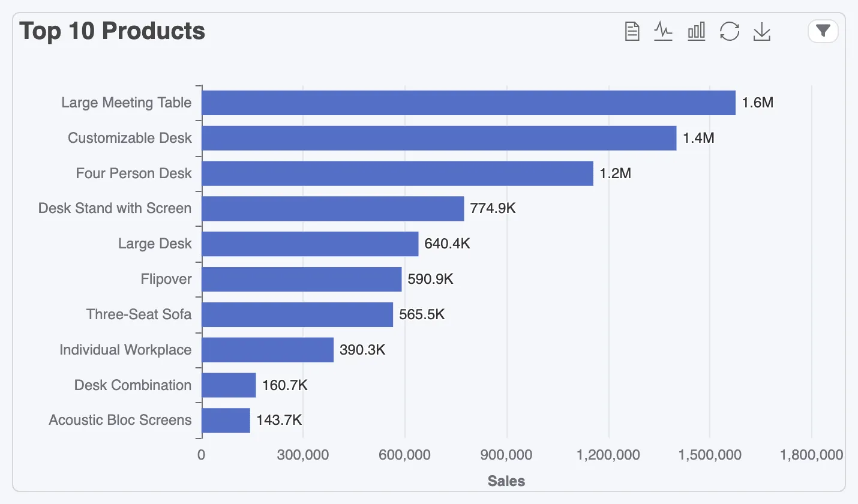Viewport: 858px width, 504px height.
Task: Select the Desk Stand with Screen bar
Action: point(333,209)
